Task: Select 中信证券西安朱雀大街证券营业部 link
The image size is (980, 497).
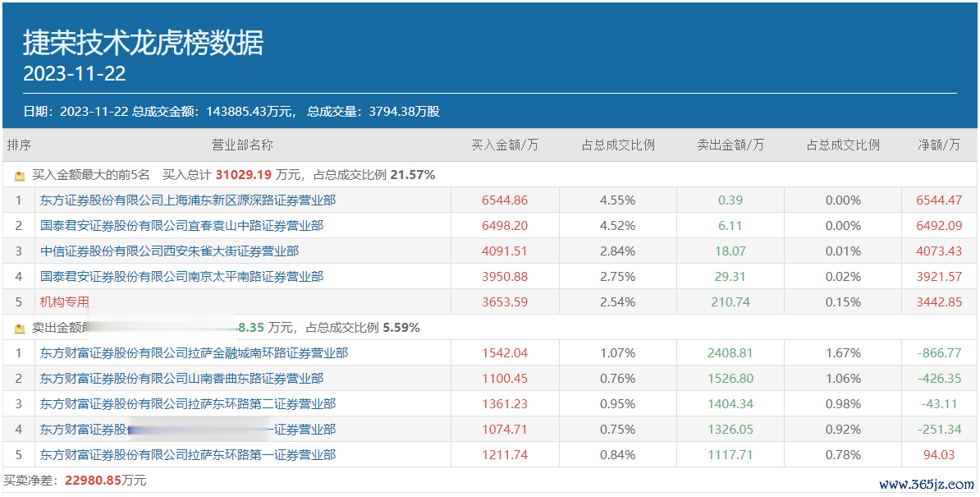Action: (x=169, y=251)
